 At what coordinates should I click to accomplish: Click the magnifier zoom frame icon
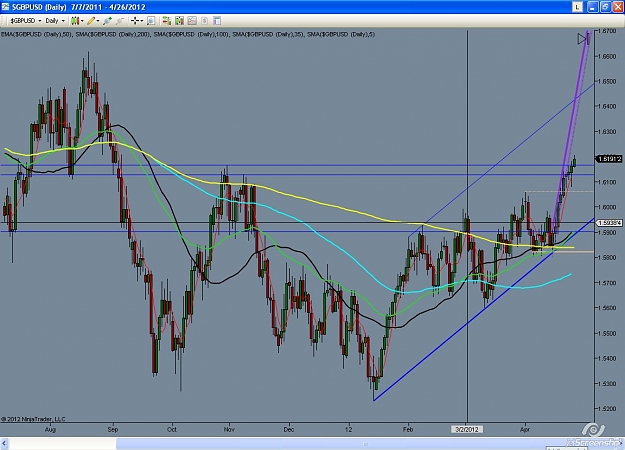click(151, 21)
